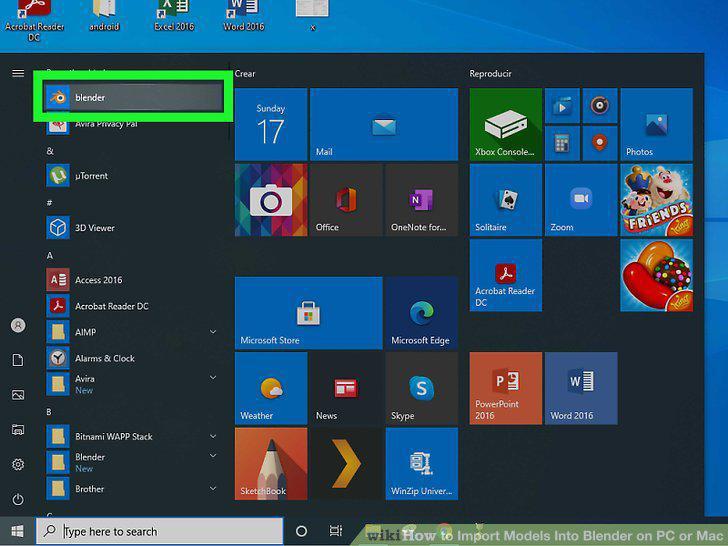
Task: Click the Windows Start button
Action: point(18,531)
